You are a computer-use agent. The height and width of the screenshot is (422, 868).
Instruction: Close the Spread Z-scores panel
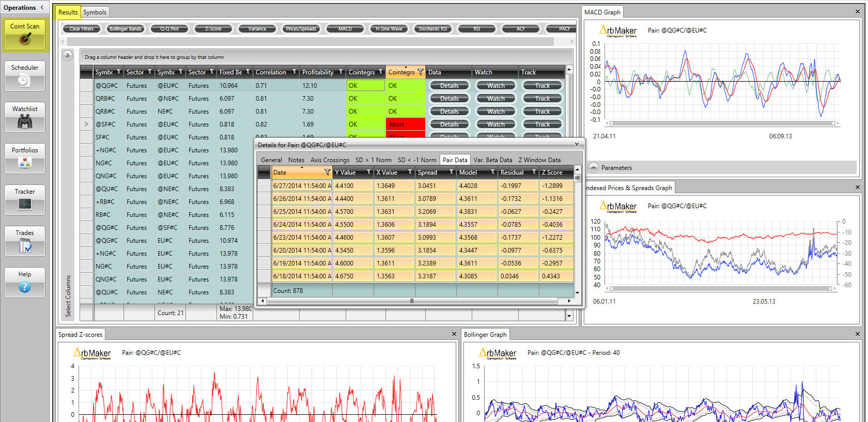[x=454, y=334]
